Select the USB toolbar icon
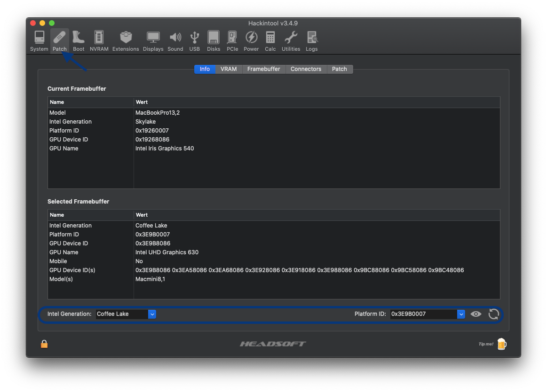The image size is (547, 392). pos(194,41)
